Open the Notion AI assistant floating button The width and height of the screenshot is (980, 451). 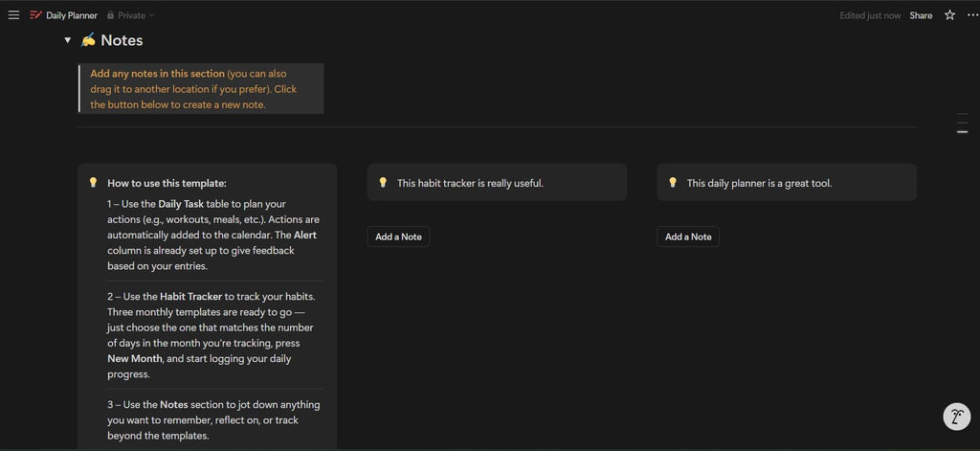tap(956, 417)
